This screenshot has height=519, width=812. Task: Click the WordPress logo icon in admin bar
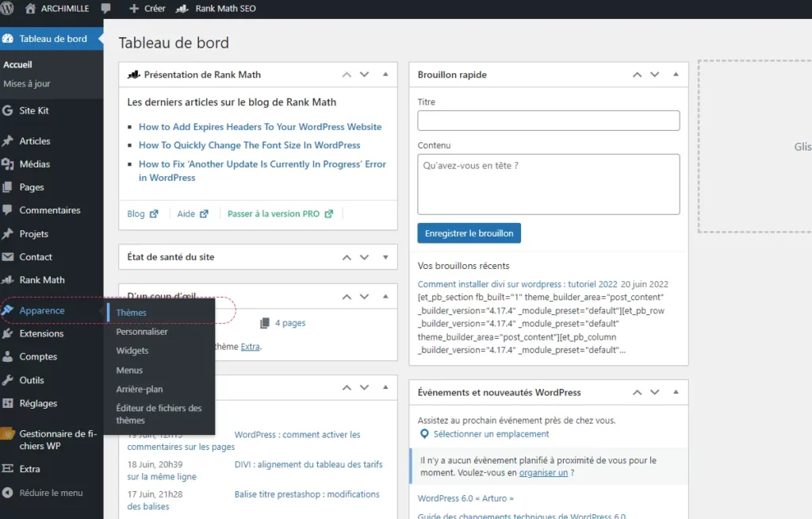click(x=9, y=9)
